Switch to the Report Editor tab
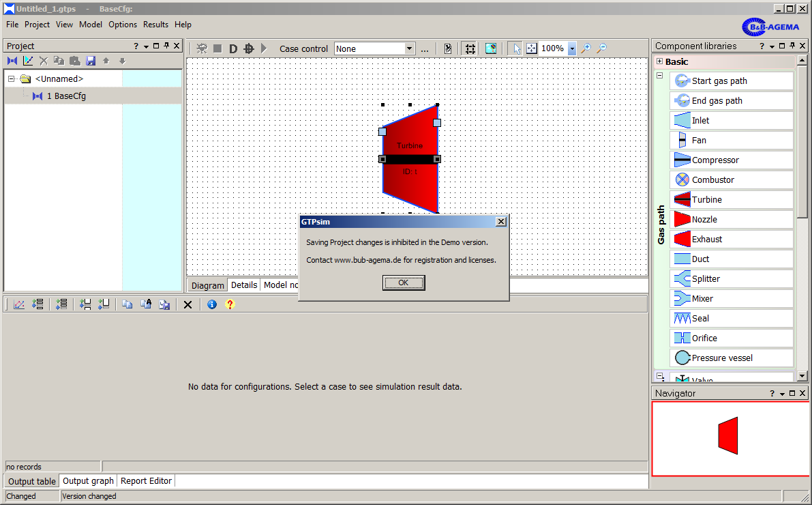 (x=146, y=480)
